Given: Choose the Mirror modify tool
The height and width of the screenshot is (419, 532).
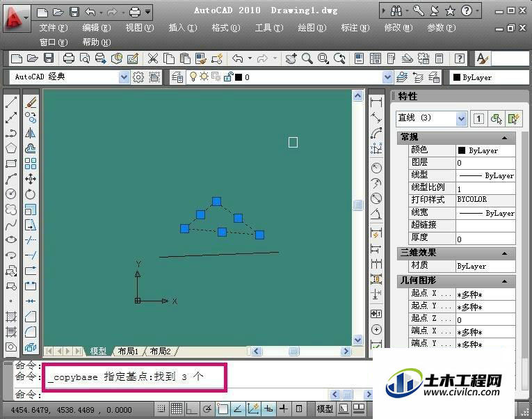Looking at the screenshot, I should 31,133.
